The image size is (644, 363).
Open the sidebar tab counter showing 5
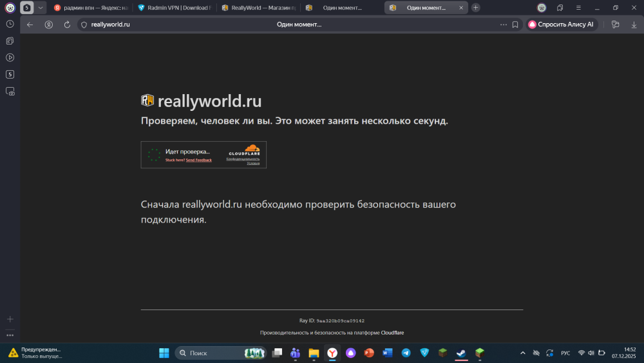[x=10, y=74]
